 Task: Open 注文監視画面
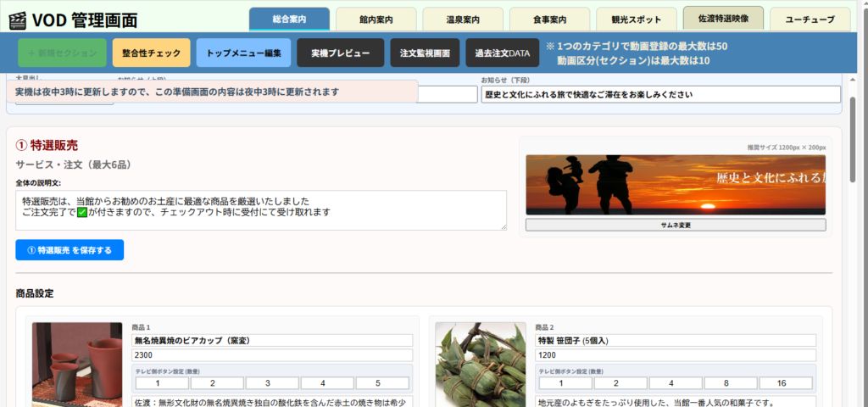click(x=425, y=53)
